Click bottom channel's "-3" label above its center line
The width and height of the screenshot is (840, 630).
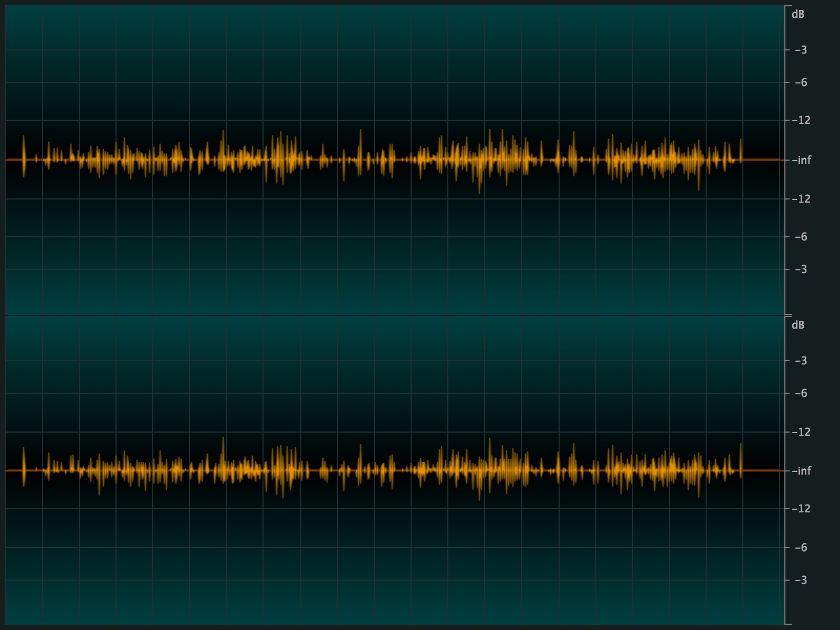pyautogui.click(x=801, y=361)
